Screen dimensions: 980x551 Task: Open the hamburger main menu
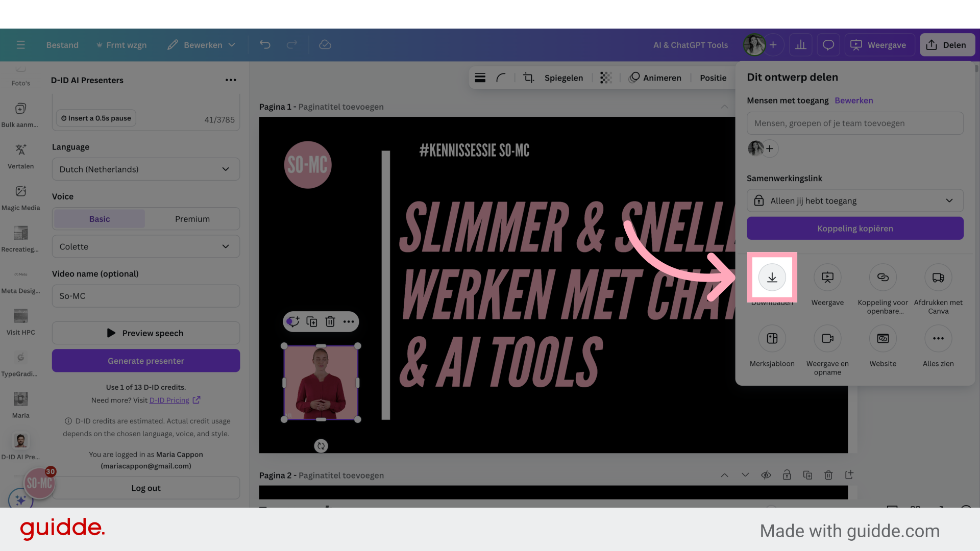(x=20, y=45)
